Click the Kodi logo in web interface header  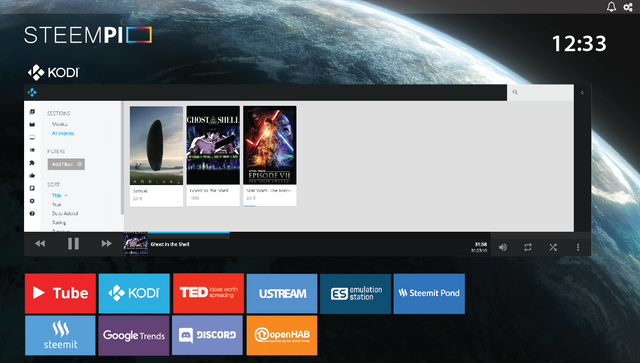(32, 92)
